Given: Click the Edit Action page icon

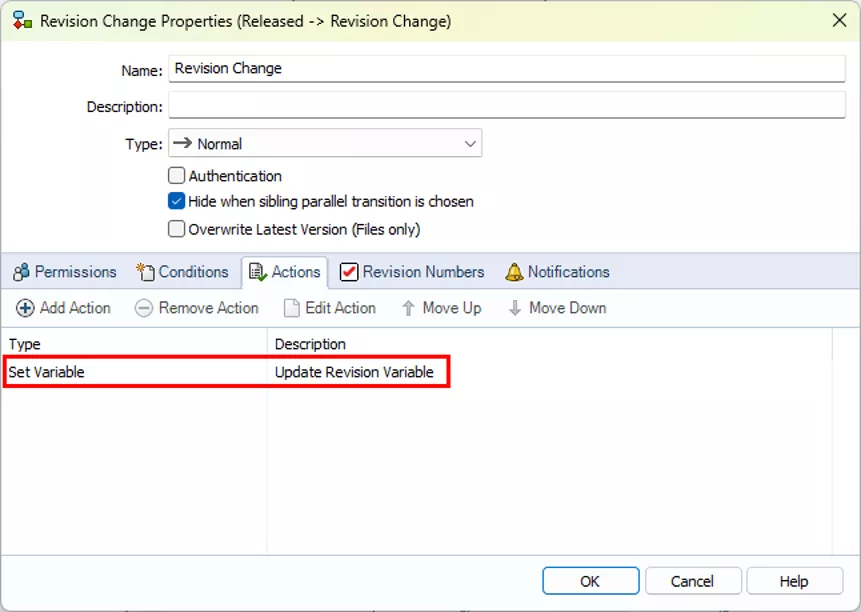Looking at the screenshot, I should click(x=292, y=308).
